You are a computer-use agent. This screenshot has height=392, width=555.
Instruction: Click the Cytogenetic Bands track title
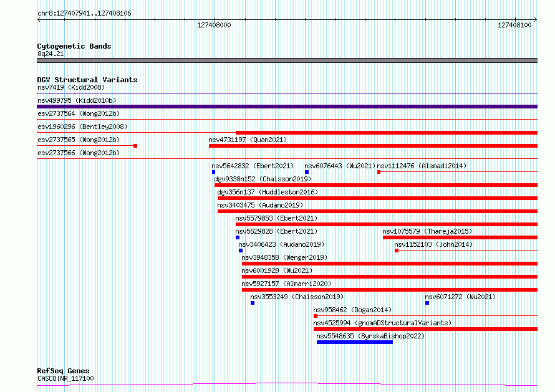pyautogui.click(x=74, y=46)
